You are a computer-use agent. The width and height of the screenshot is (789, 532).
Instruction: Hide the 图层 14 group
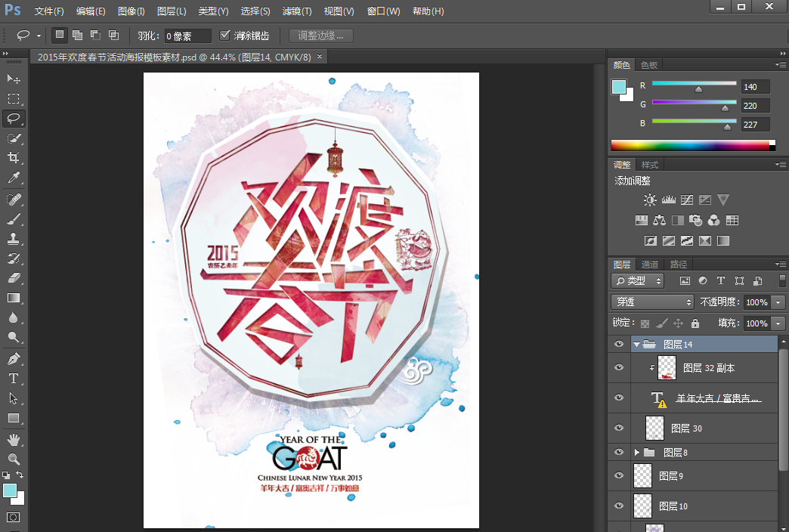tap(619, 345)
